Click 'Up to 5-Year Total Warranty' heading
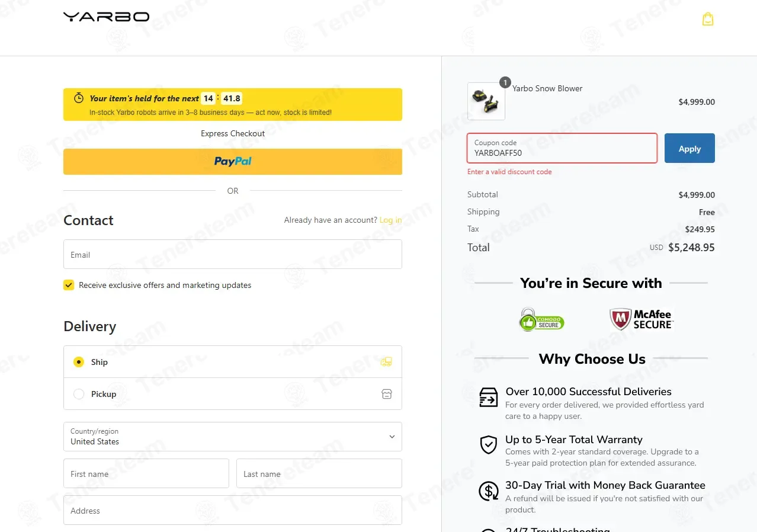This screenshot has width=757, height=532. [574, 440]
